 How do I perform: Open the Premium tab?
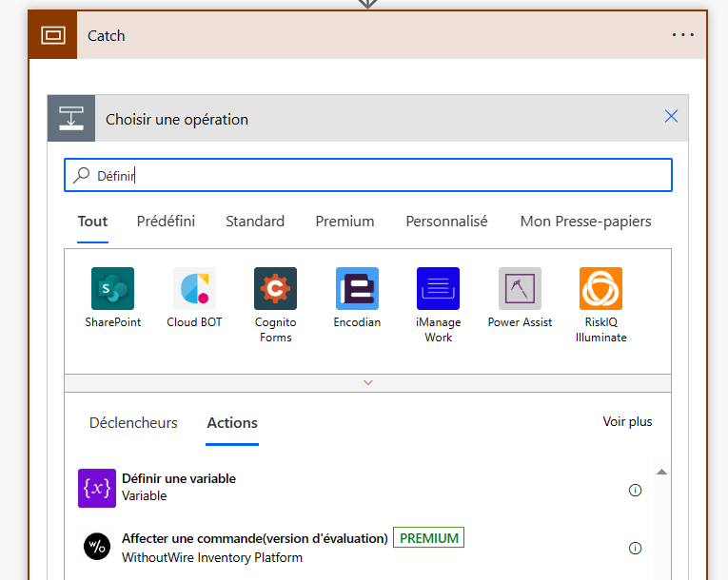[344, 222]
